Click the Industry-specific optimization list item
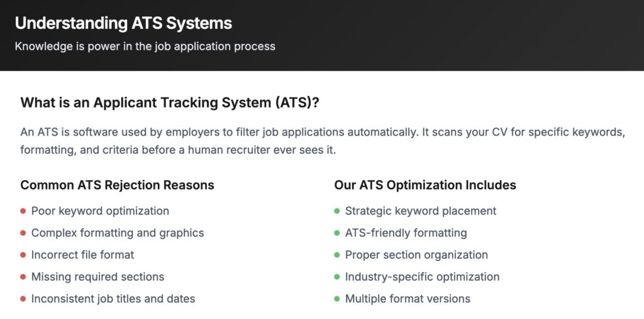Screen dimensions: 644x319 click(x=422, y=277)
